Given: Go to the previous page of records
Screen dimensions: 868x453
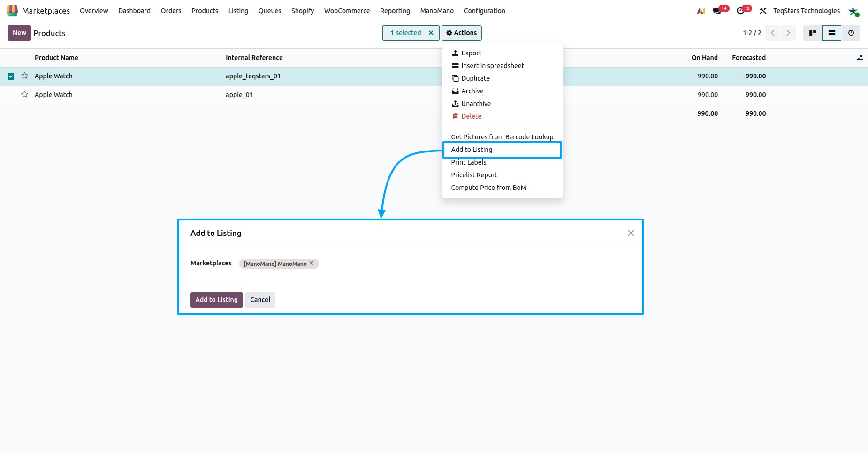Looking at the screenshot, I should (x=773, y=33).
